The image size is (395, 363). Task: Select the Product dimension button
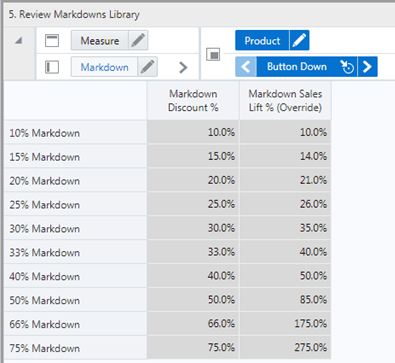pos(262,40)
